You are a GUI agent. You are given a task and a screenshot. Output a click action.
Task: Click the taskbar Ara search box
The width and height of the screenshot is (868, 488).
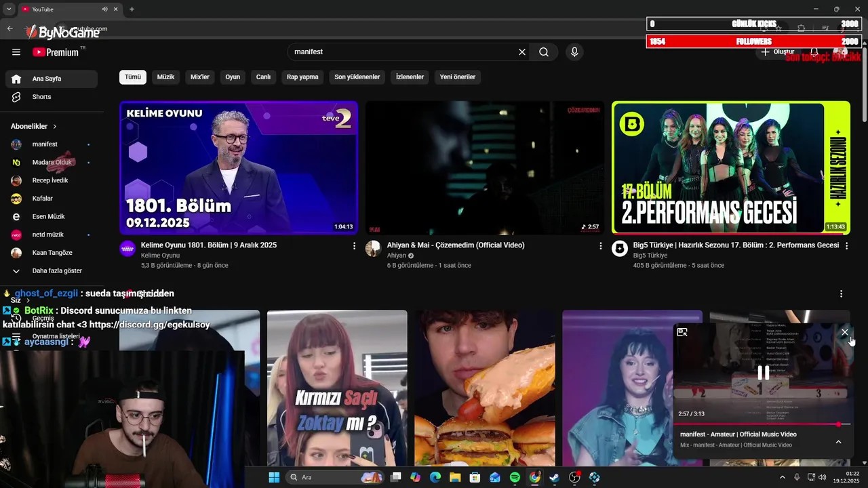click(335, 477)
